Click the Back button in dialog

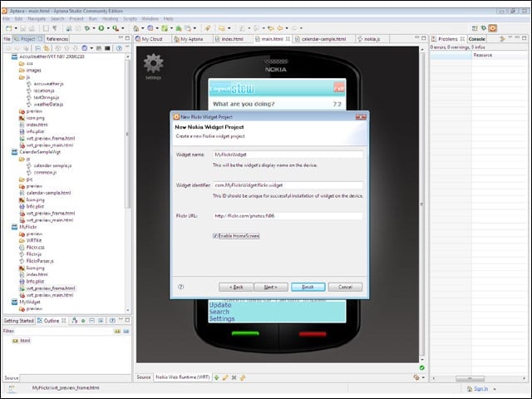pyautogui.click(x=236, y=287)
